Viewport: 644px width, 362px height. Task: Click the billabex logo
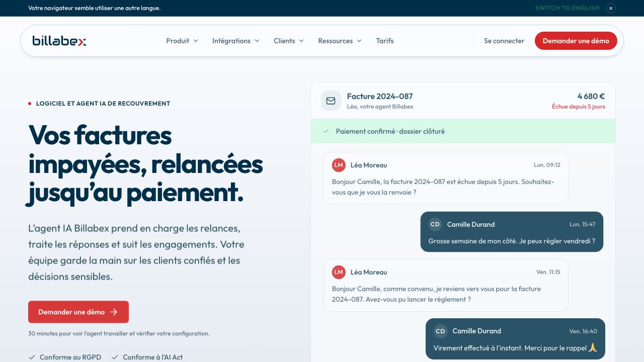point(59,41)
